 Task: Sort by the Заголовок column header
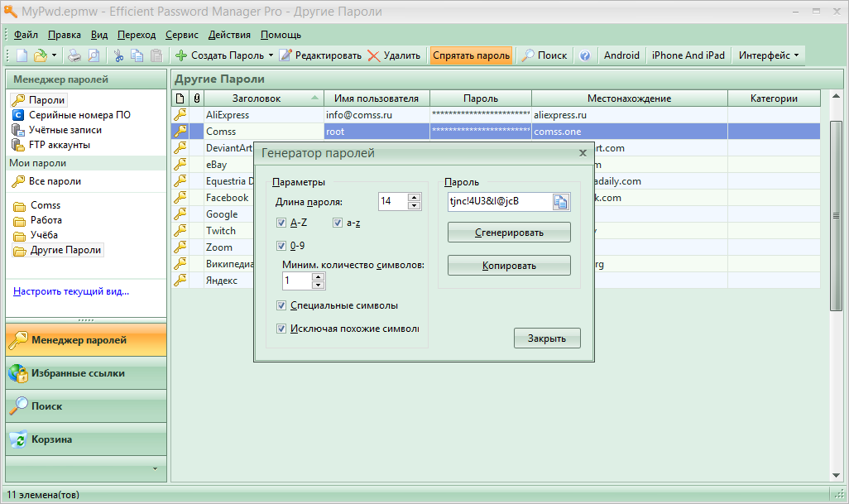point(263,98)
